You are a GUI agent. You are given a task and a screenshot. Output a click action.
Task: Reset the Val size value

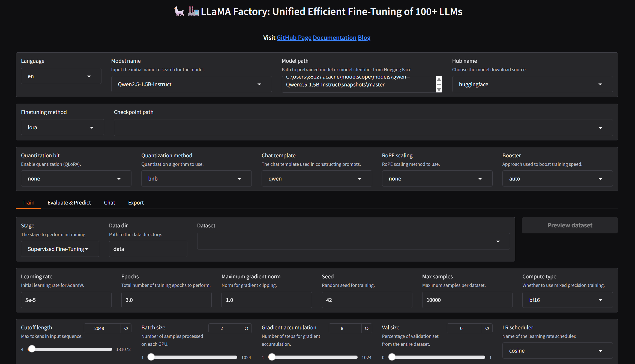pos(487,328)
